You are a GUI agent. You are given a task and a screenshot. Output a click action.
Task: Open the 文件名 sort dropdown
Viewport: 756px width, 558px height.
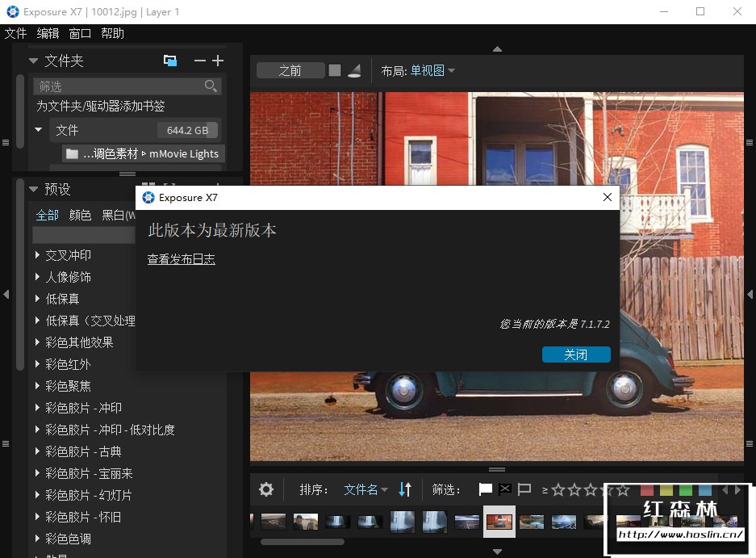point(365,489)
